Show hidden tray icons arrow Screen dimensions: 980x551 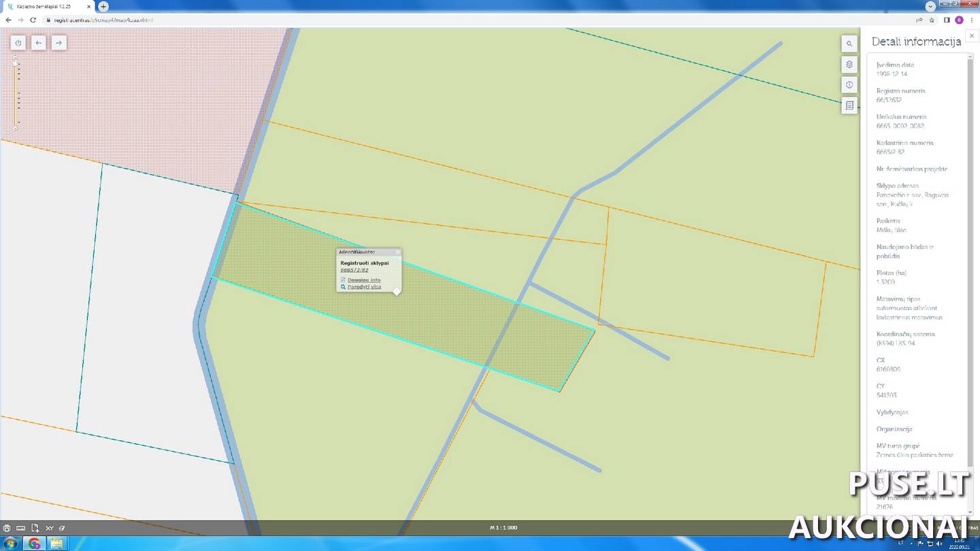point(913,543)
